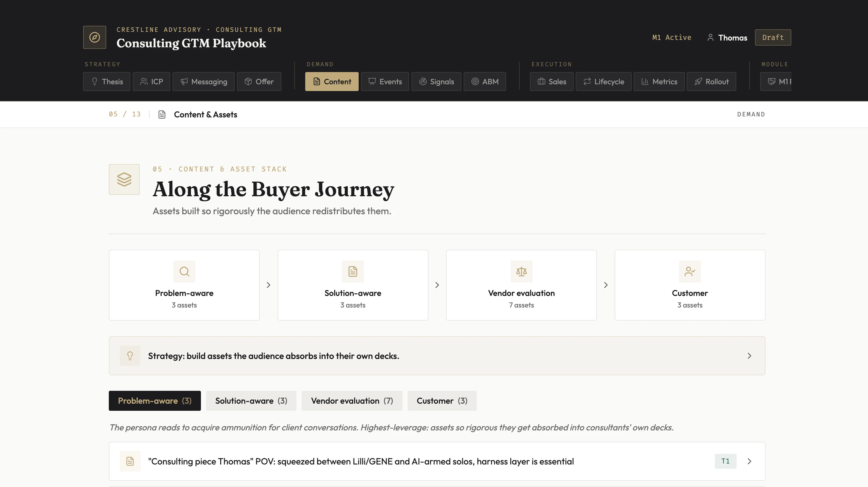Click the document icon beside Content & Assets
The height and width of the screenshot is (487, 868).
(162, 115)
